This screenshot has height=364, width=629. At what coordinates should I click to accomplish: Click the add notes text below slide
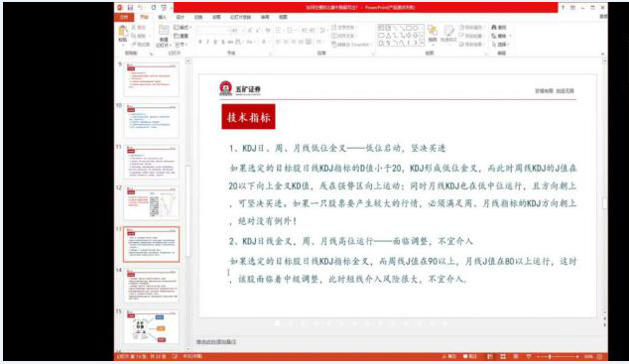[x=216, y=341]
